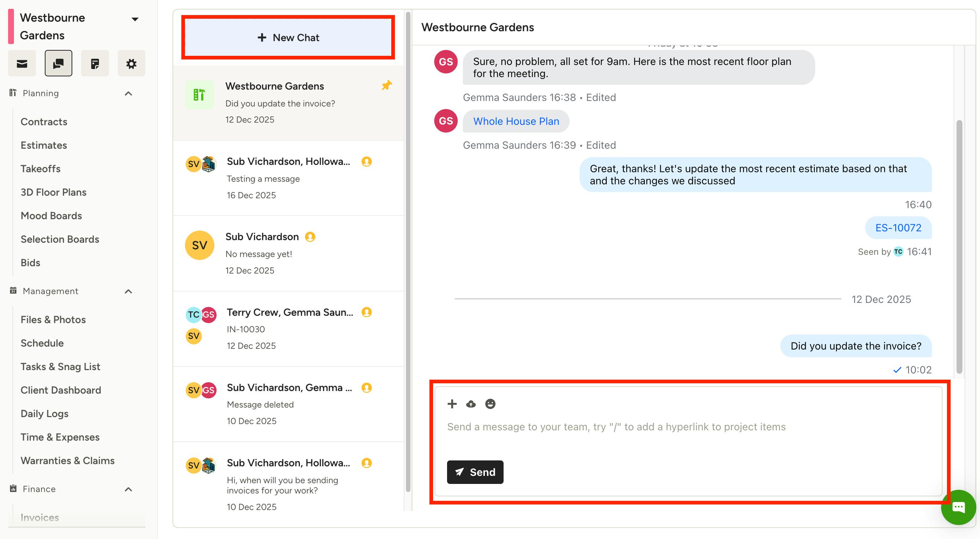980x539 pixels.
Task: Open Tasks & Snag List
Action: point(61,367)
